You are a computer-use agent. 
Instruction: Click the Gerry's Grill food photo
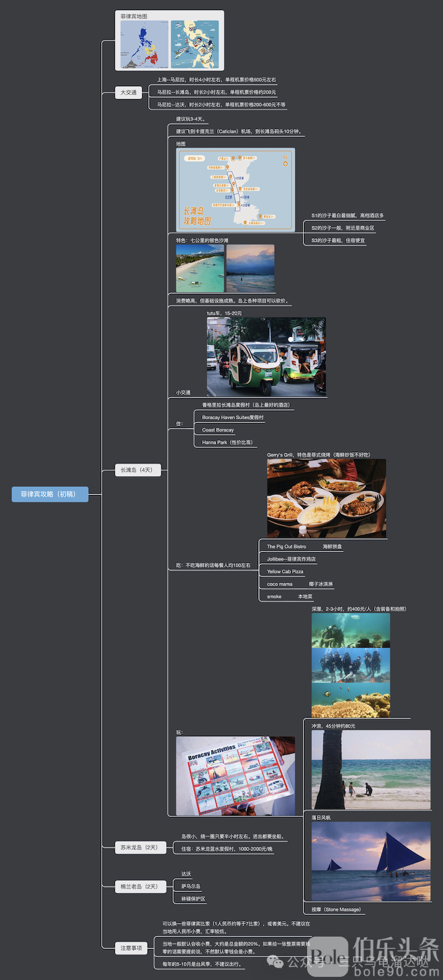click(x=326, y=498)
